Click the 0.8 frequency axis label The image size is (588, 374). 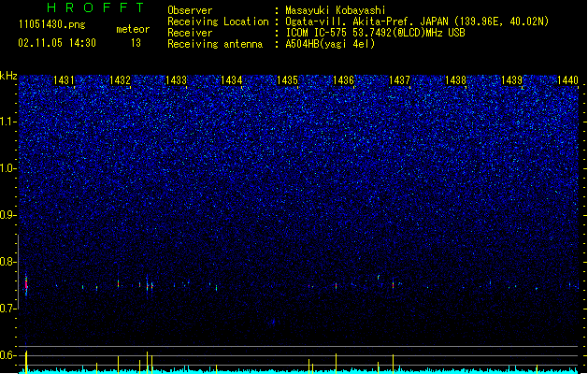pyautogui.click(x=8, y=262)
